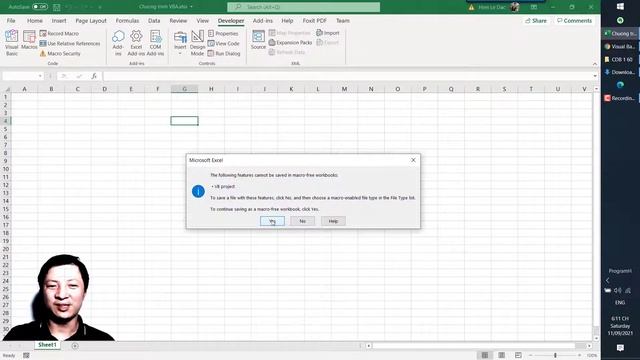The width and height of the screenshot is (640, 360).
Task: Open Expansion Packs
Action: 290,42
